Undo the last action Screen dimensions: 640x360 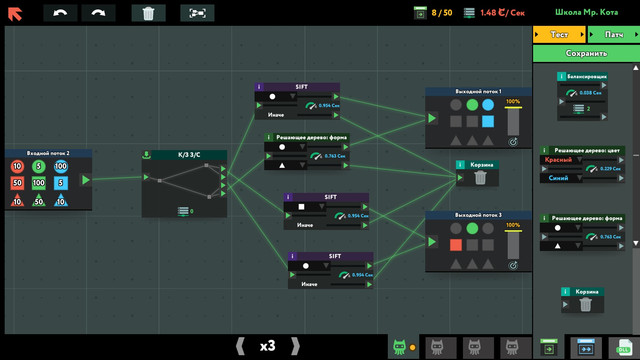60,13
